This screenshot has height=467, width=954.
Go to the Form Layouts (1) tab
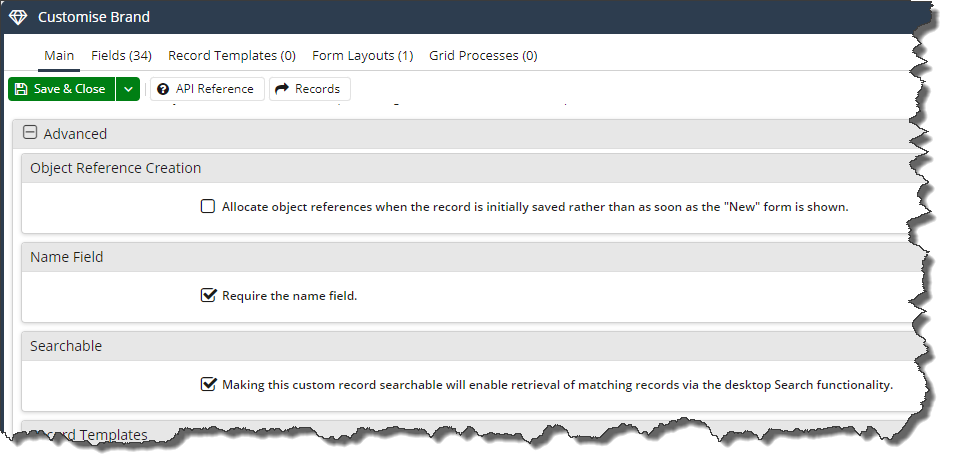363,55
